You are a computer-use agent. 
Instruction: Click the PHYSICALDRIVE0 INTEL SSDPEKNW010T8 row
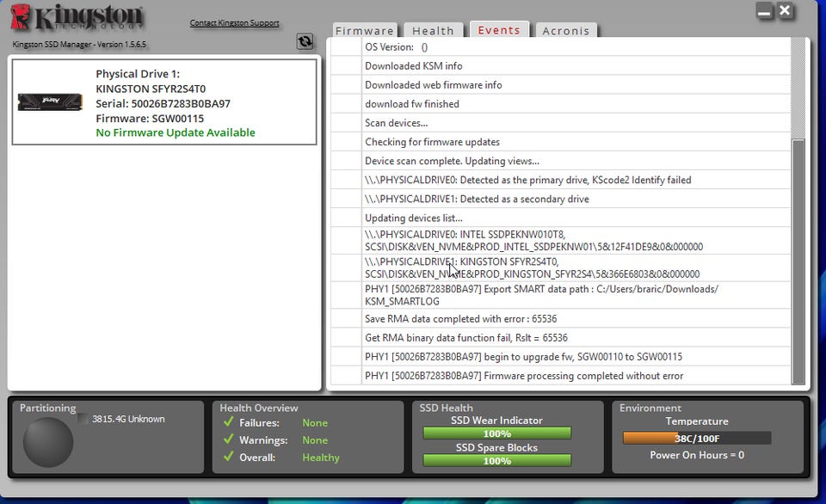point(560,241)
